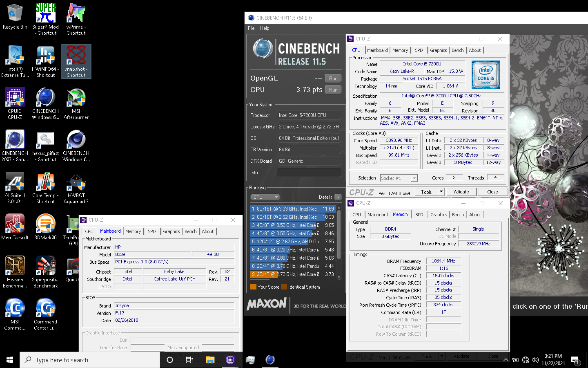Select ranking row 5 12C/12T AMD Opteron
The image size is (588, 368).
[x=293, y=242]
